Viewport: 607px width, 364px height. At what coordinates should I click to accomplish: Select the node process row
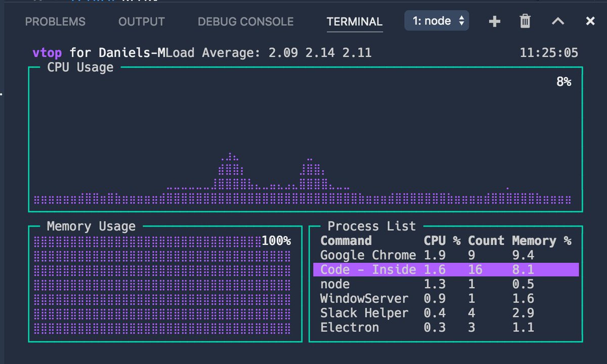point(446,284)
